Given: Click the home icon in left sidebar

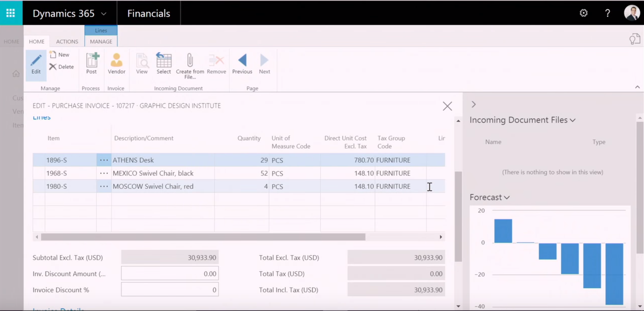Looking at the screenshot, I should pos(16,74).
